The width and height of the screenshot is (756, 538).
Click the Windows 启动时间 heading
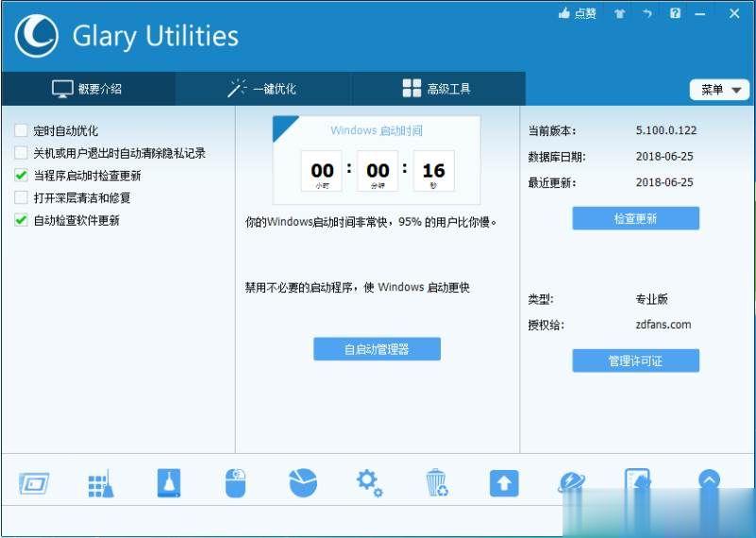click(x=377, y=130)
